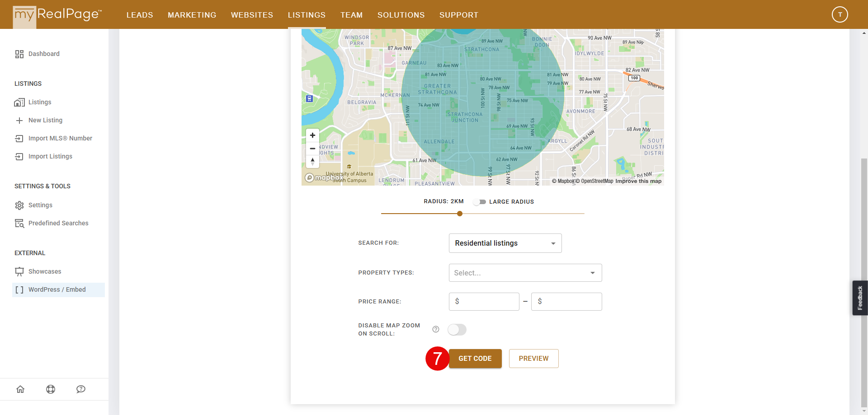This screenshot has height=415, width=868.
Task: Click the WordPress / Embed brackets icon
Action: 19,290
